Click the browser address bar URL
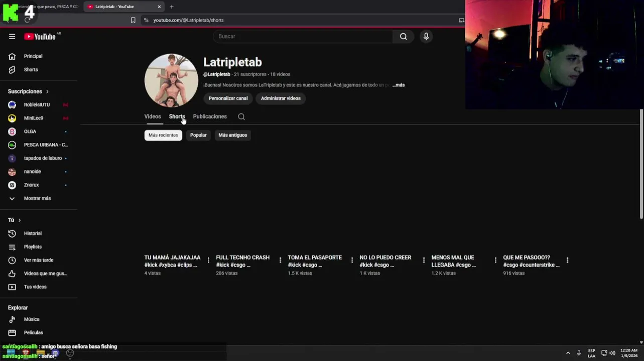The height and width of the screenshot is (361, 644). click(188, 20)
